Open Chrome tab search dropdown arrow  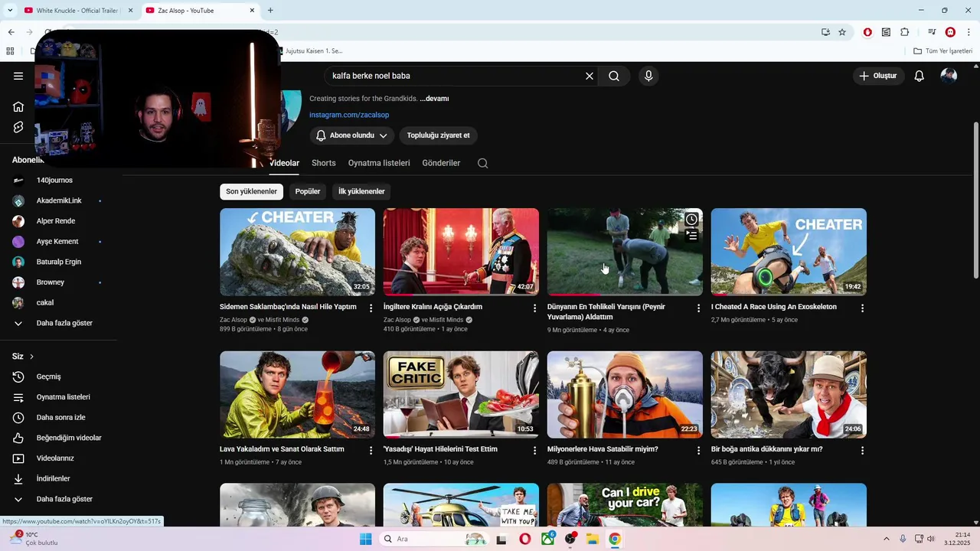tap(11, 11)
